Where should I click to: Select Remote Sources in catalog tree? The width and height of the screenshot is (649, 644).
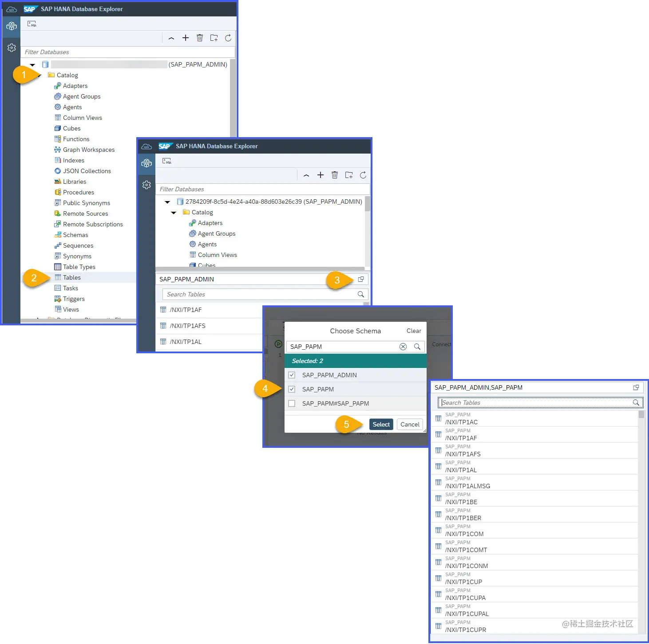[85, 213]
